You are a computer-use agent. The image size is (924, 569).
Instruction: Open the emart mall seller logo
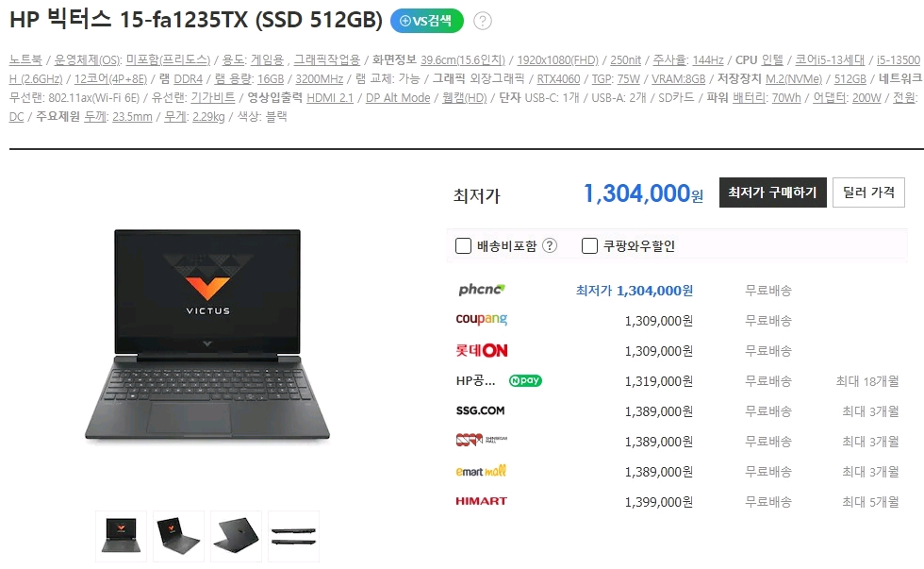click(x=481, y=471)
